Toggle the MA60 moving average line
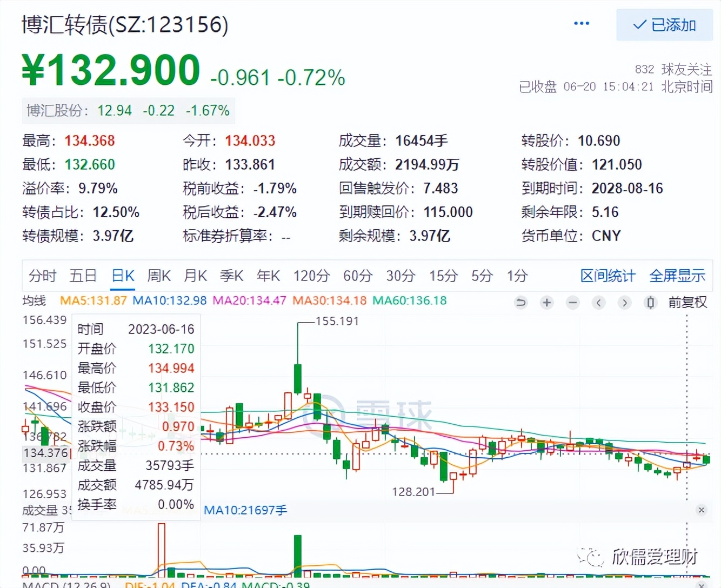 pos(409,300)
